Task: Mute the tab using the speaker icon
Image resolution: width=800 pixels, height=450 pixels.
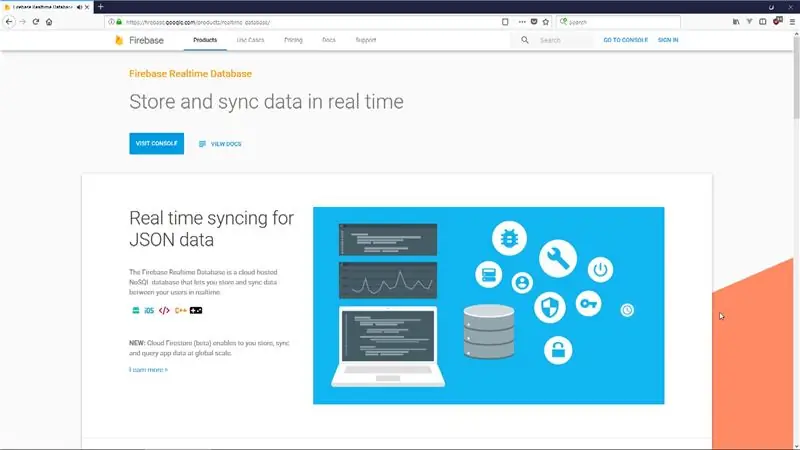Action: [79, 7]
